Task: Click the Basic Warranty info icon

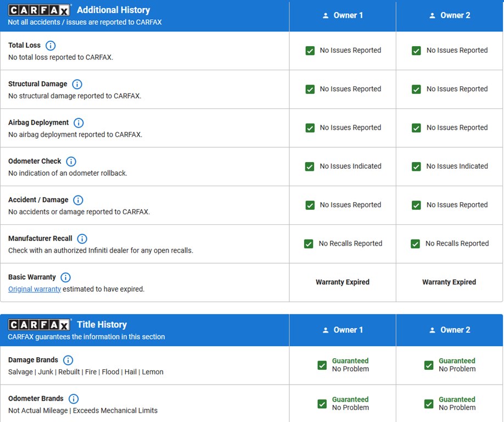Action: [x=65, y=277]
